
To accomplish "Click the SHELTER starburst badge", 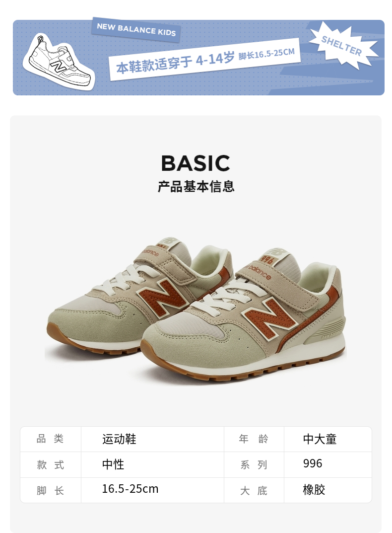I will coord(343,46).
